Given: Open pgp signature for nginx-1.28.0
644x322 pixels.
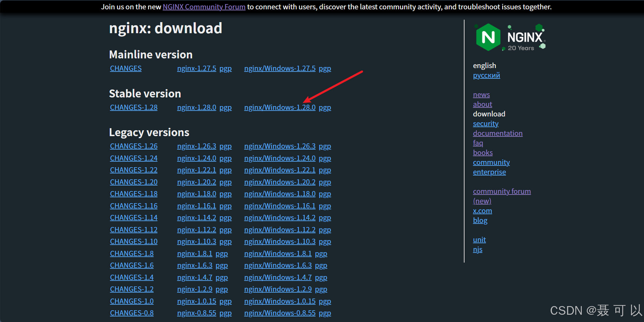Looking at the screenshot, I should click(x=225, y=107).
